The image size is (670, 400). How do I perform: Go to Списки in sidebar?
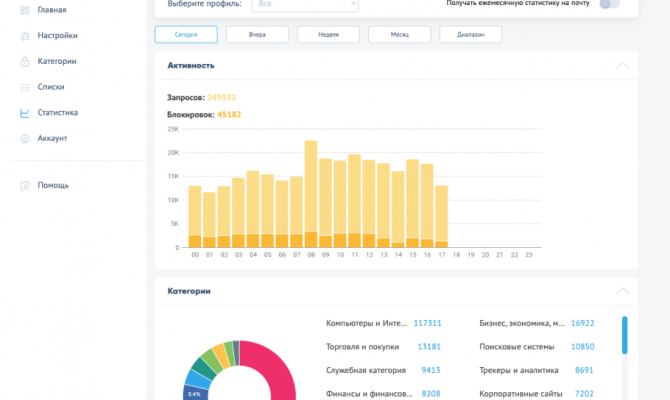coord(51,87)
